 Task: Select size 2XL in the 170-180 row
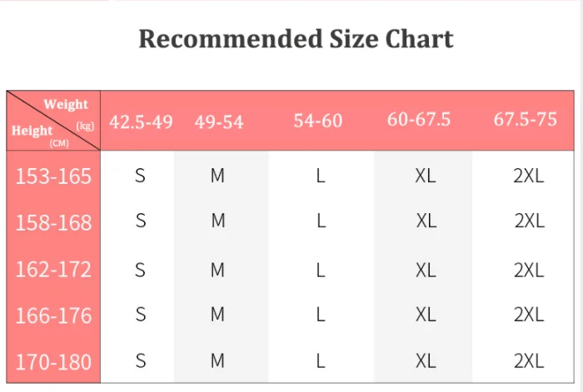click(529, 361)
